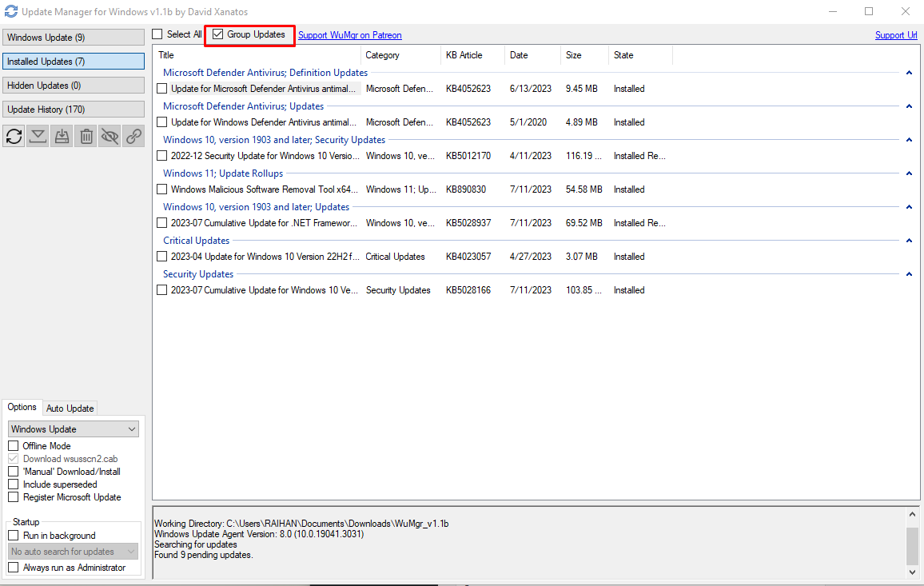Collapse the Security Updates group arrow
This screenshot has width=924, height=586.
(909, 274)
